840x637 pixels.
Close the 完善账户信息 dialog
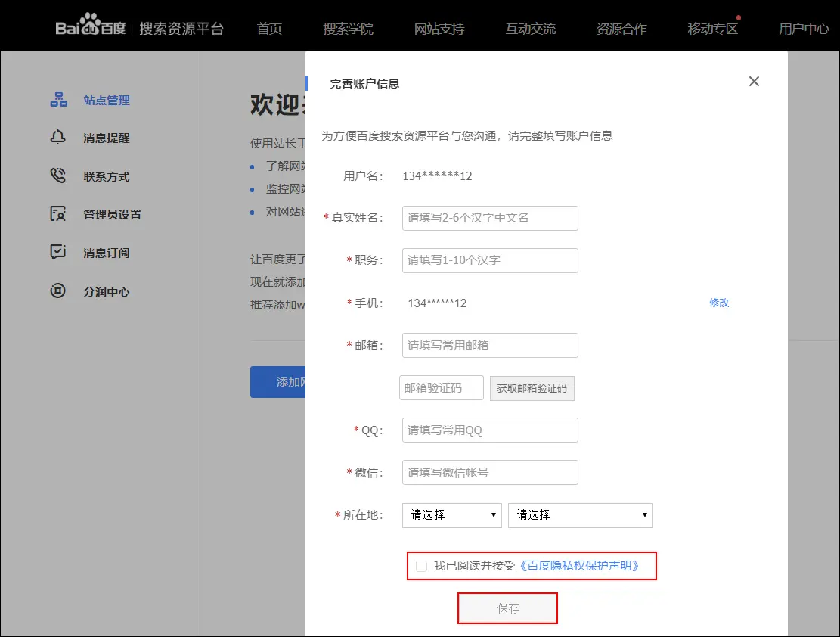753,82
